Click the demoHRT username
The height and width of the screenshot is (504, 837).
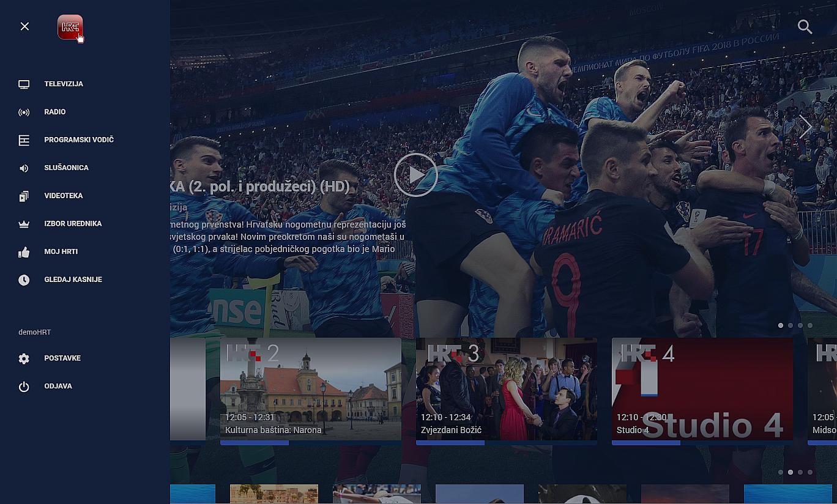35,332
